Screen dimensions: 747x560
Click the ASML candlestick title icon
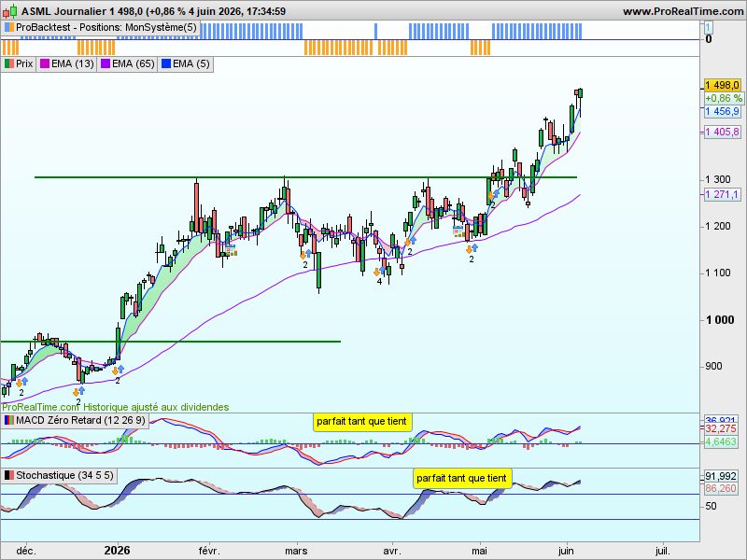point(10,11)
